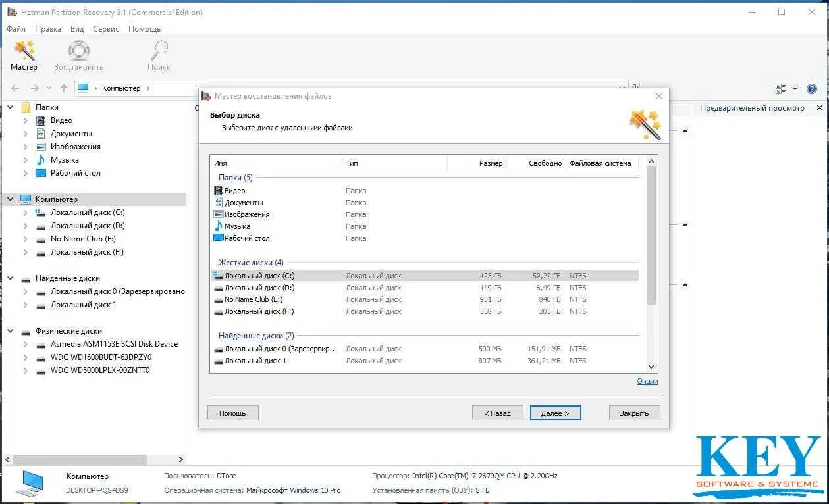Select Музыка note icon in sidebar tree
Viewport: 829px width, 504px height.
pos(41,160)
